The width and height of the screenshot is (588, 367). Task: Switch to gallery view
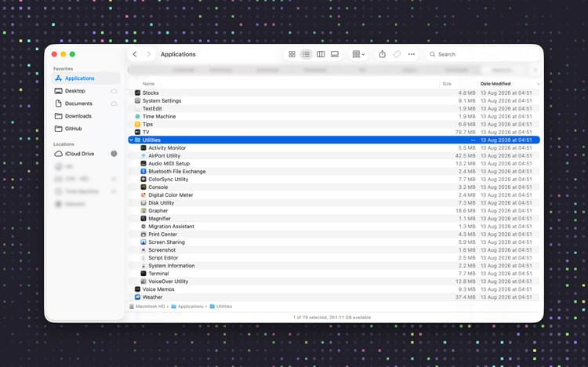coord(335,54)
